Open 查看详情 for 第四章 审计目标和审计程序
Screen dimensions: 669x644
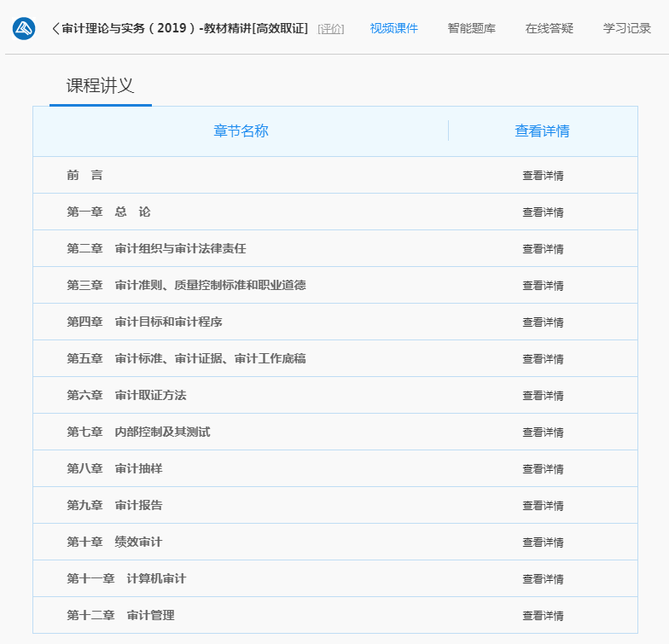point(543,322)
